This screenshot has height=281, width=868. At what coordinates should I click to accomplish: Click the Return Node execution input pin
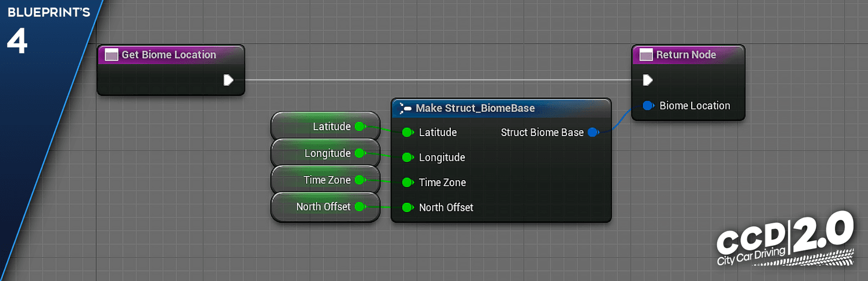pos(648,80)
